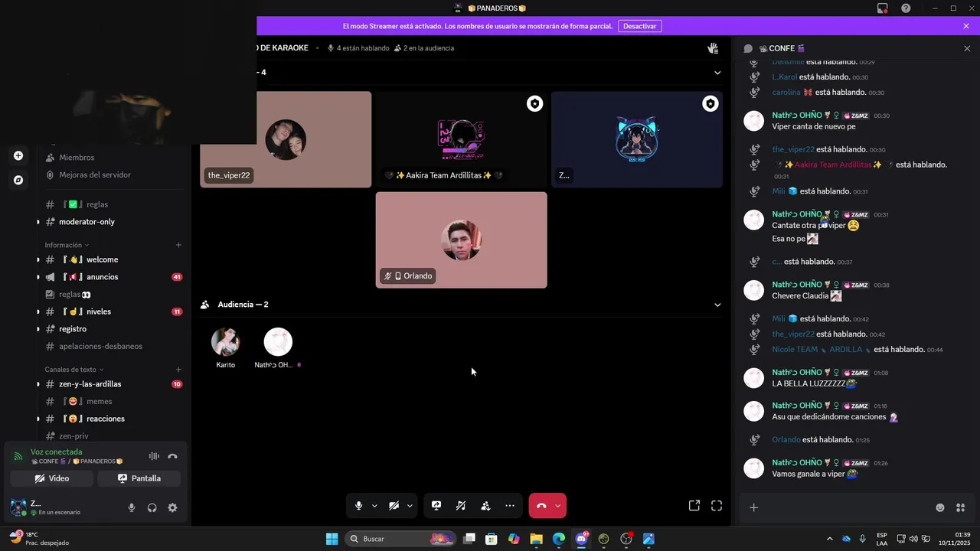This screenshot has height=551, width=980.
Task: Open Microsoft Store from the taskbar
Action: 492,539
